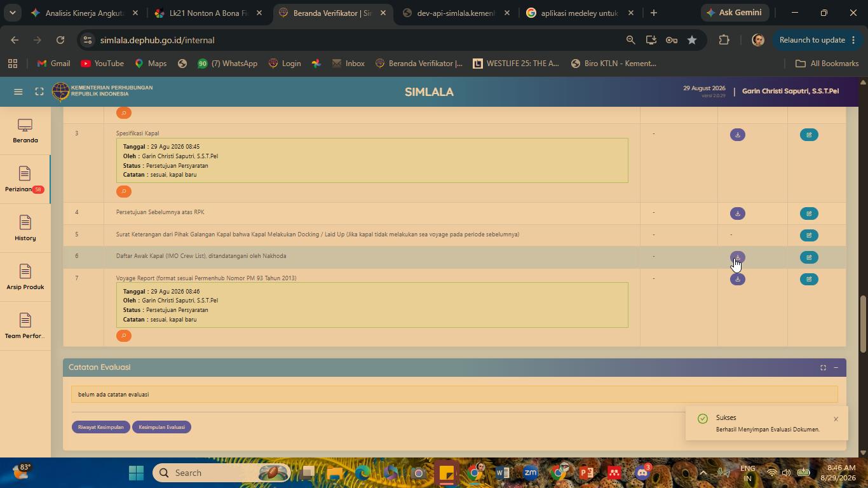Maximize the Catatan Evaluasi panel
868x488 pixels.
823,367
